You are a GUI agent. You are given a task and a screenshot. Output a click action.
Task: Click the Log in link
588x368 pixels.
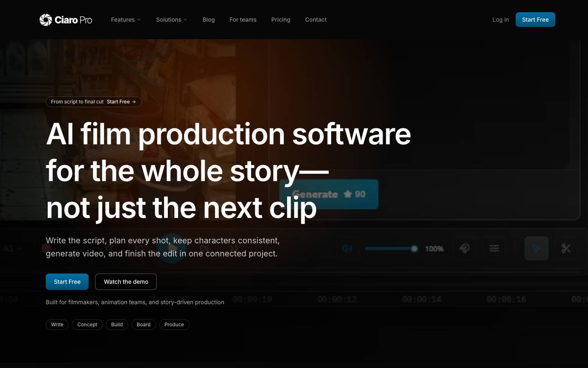[x=501, y=20]
